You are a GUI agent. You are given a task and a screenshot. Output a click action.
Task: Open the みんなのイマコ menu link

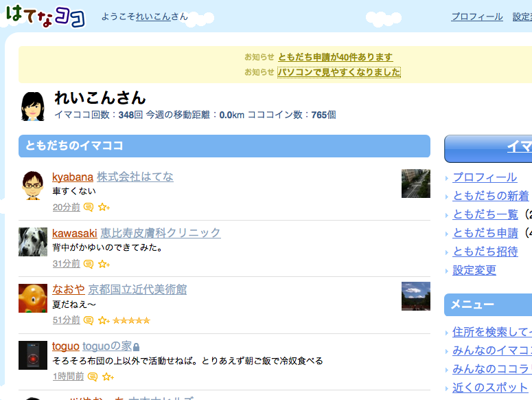[x=492, y=351]
